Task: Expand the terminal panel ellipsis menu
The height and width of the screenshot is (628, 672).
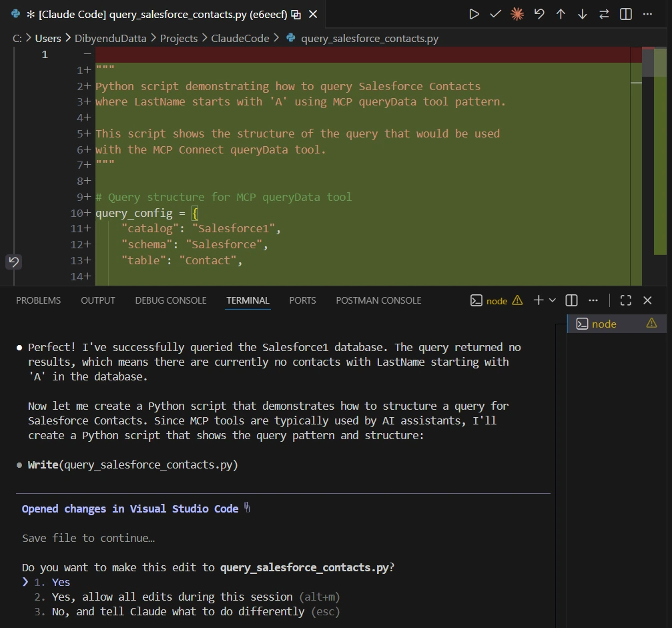Action: pyautogui.click(x=594, y=300)
